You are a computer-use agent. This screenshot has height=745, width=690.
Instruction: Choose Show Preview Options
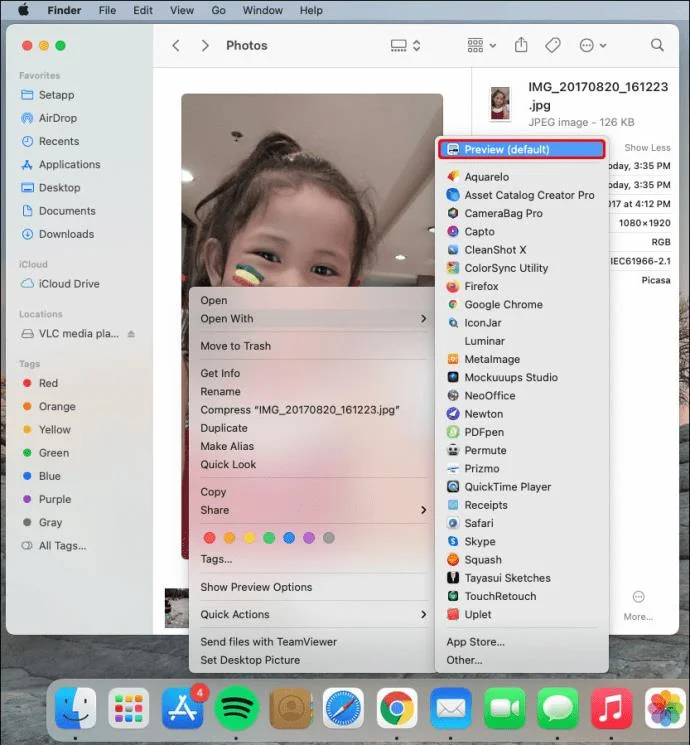pos(311,587)
